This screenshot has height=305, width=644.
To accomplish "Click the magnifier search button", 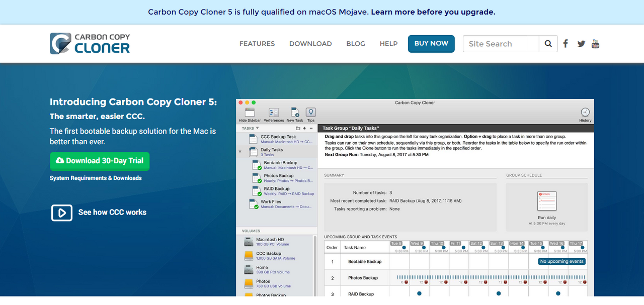I will tap(548, 44).
